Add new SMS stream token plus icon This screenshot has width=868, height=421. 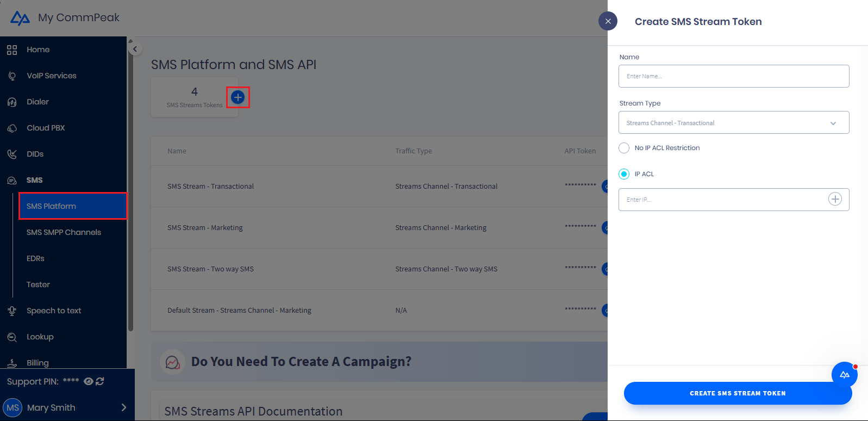(238, 97)
